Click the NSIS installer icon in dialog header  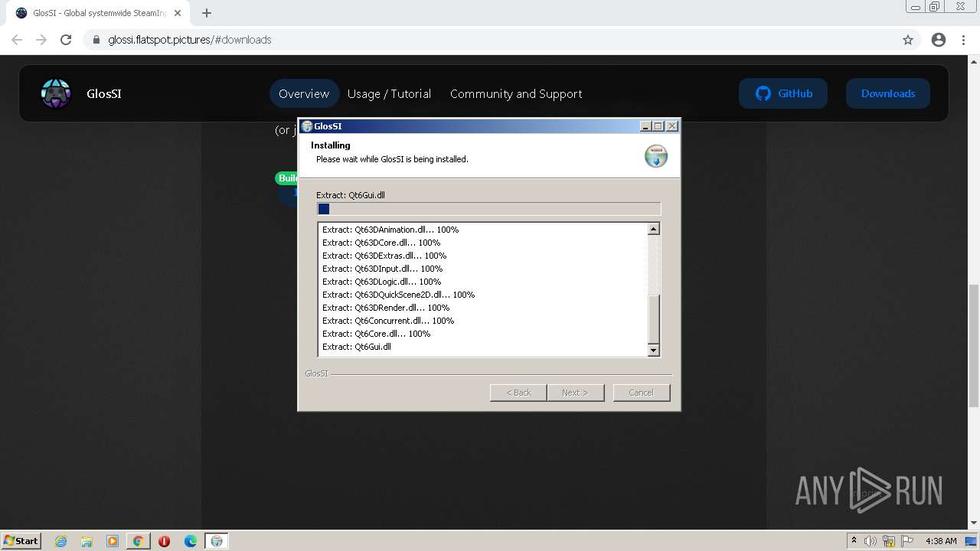[656, 155]
